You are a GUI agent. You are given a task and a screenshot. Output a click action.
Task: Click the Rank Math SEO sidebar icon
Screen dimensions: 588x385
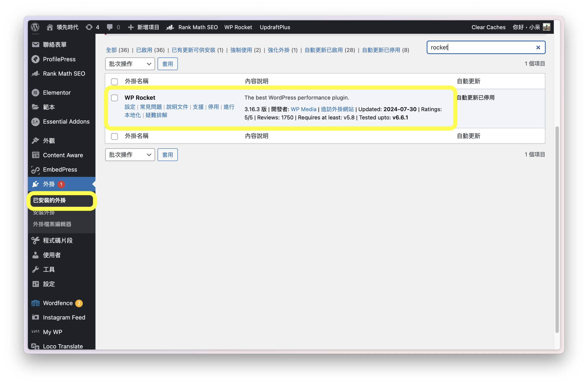coord(35,73)
